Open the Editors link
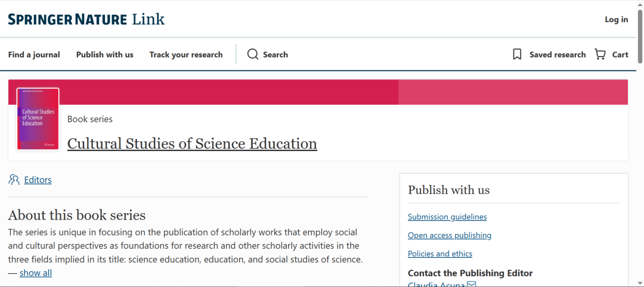Viewport: 644px width, 287px height. click(x=38, y=180)
